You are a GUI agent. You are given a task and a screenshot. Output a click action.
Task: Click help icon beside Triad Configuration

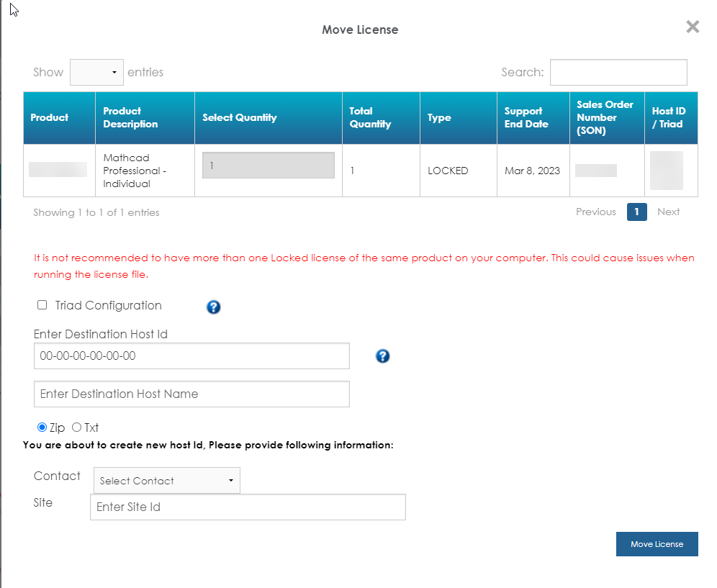(x=214, y=307)
